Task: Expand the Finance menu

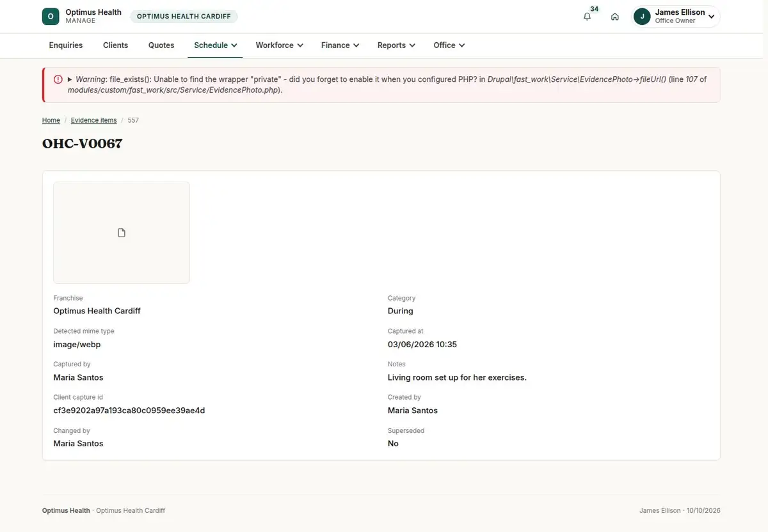Action: (340, 45)
